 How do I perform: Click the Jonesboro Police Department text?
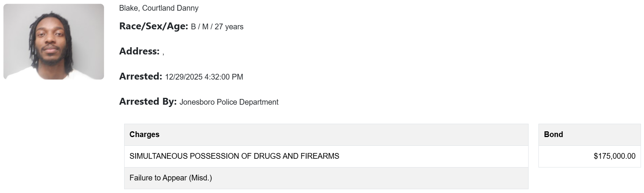click(x=229, y=102)
